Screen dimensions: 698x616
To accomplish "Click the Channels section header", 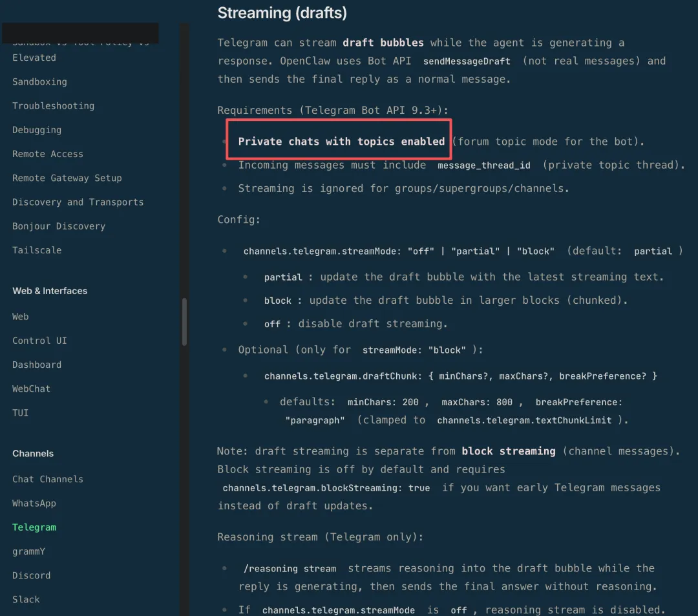I will pyautogui.click(x=33, y=454).
